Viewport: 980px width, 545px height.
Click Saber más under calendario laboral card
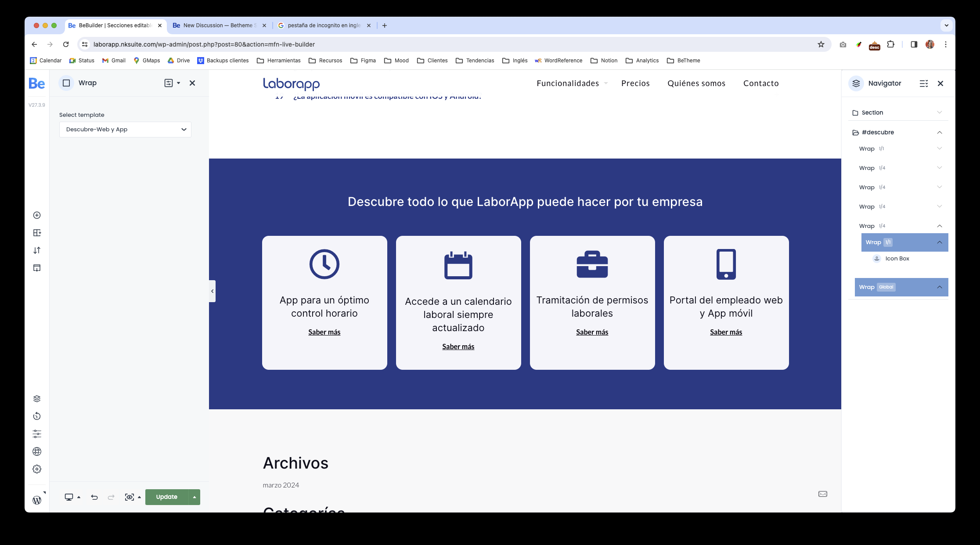click(458, 347)
